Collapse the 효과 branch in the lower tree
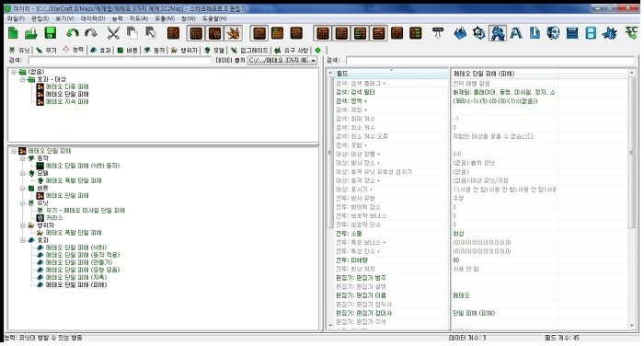The height and width of the screenshot is (346, 644). 23,240
